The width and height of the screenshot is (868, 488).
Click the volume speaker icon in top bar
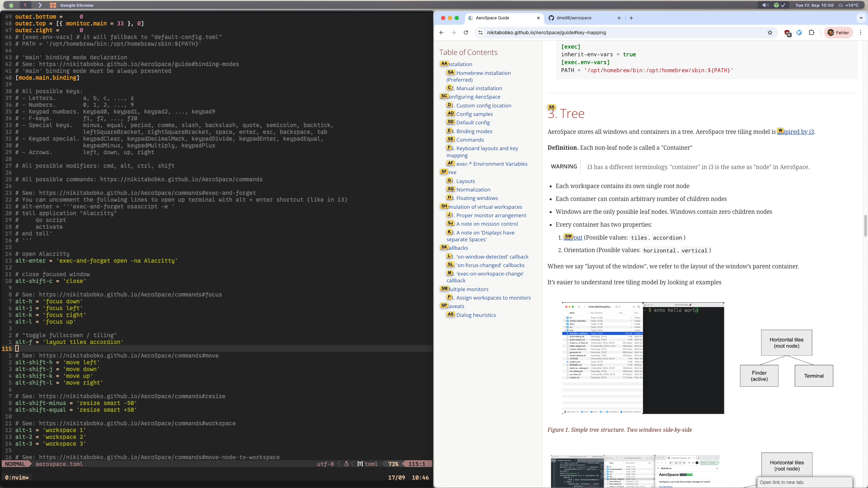point(765,5)
